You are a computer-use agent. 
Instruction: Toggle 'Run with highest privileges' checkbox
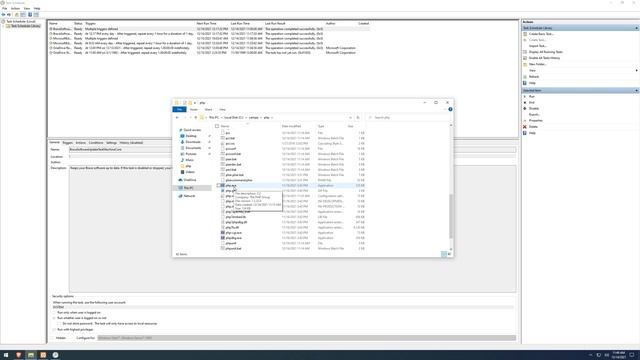54,329
